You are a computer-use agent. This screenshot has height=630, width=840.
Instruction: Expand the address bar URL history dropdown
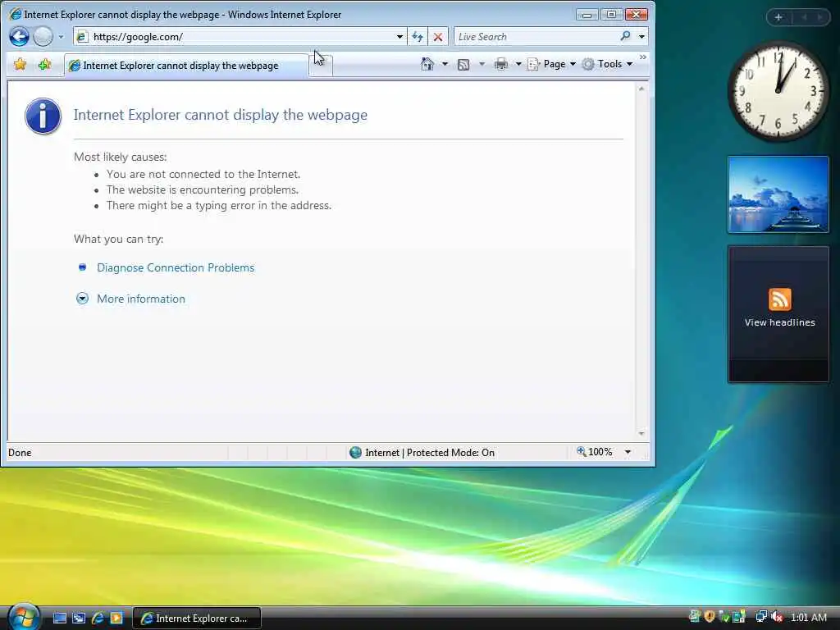pyautogui.click(x=399, y=36)
